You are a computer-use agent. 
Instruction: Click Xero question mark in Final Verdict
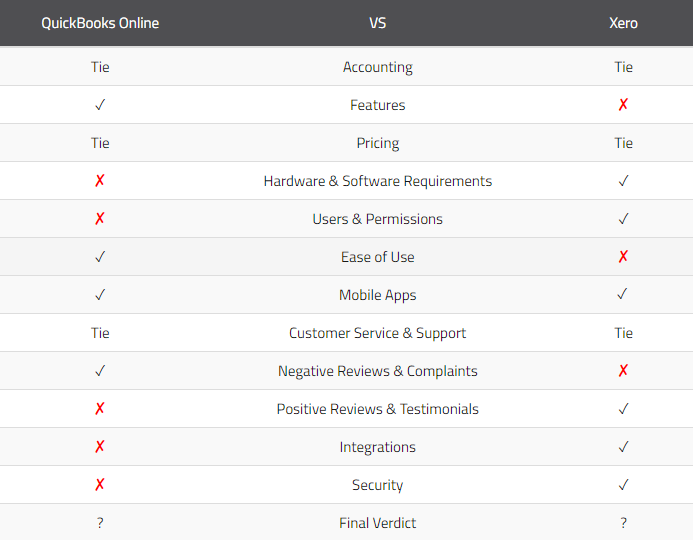[623, 523]
